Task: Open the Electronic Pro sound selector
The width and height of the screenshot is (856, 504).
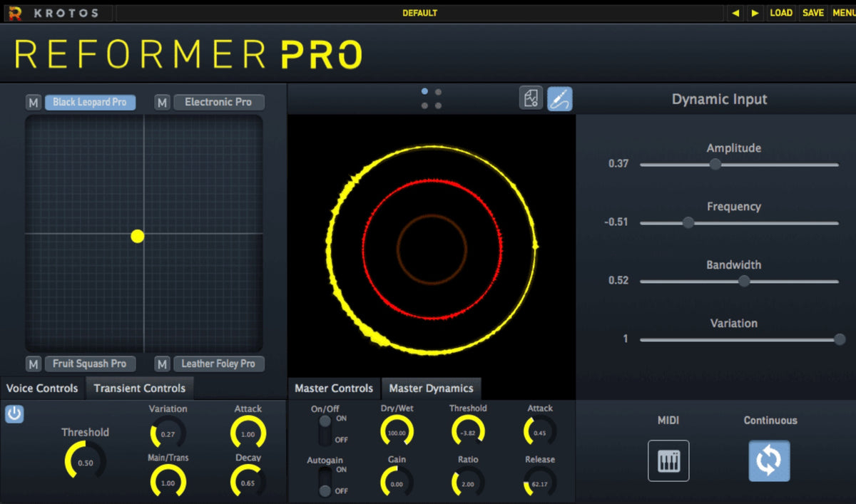Action: point(219,101)
